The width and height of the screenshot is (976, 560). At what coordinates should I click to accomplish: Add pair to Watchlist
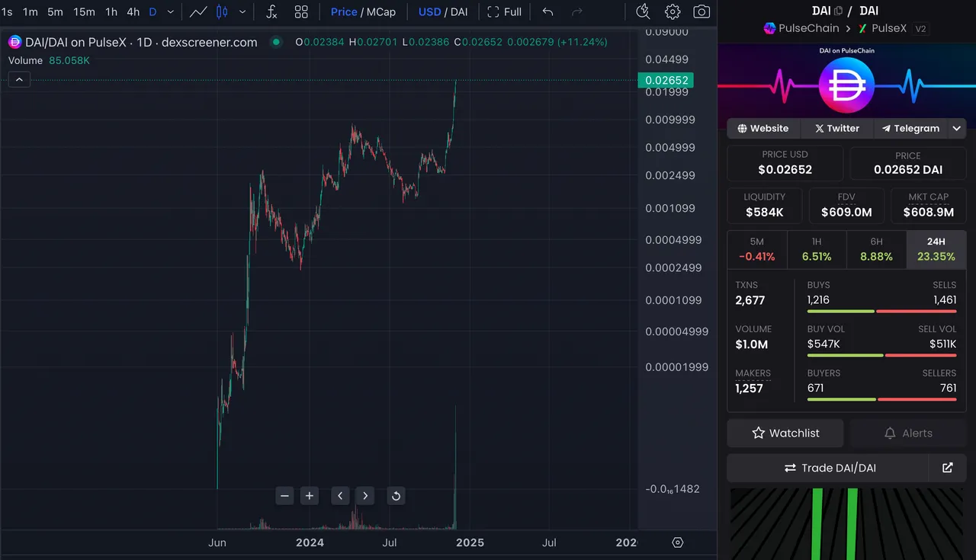tap(785, 433)
